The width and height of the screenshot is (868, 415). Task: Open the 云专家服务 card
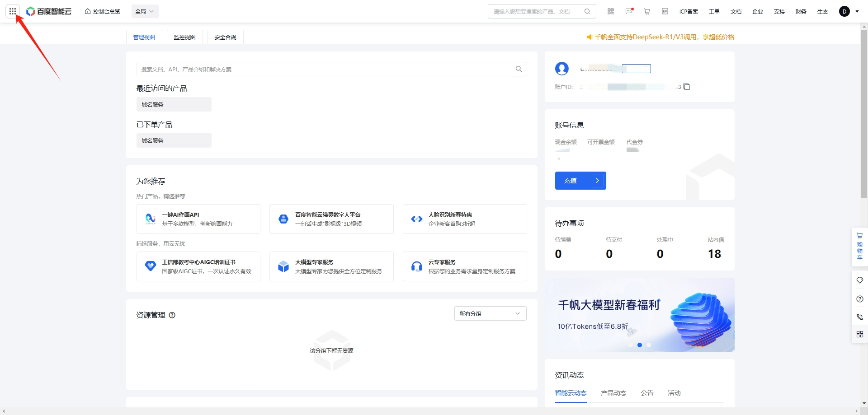tap(465, 266)
